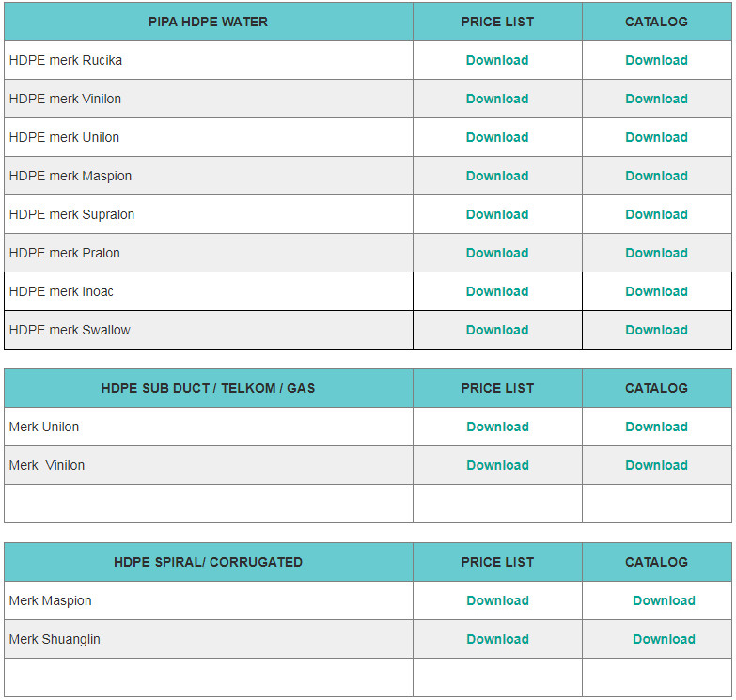Get the catalog for HDPE merk Vinilon

pos(656,99)
